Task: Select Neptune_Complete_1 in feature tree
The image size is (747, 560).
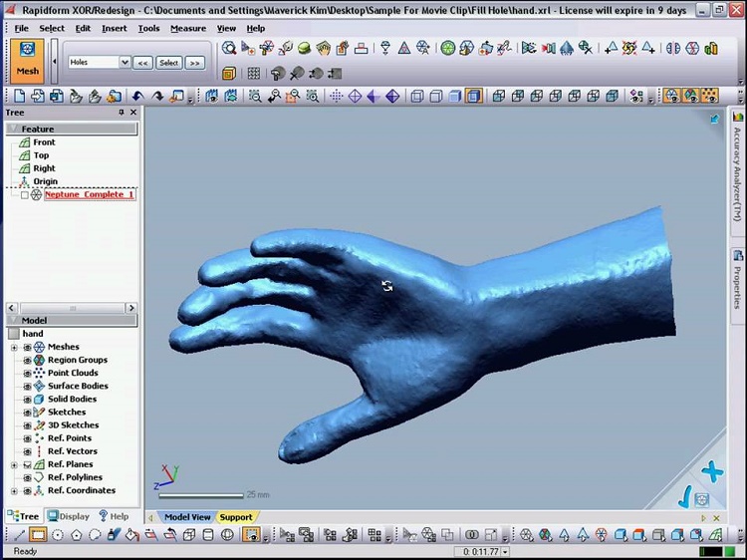Action: [90, 195]
